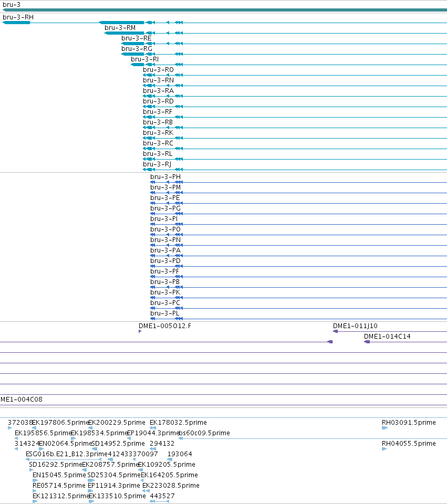The height and width of the screenshot is (504, 447).
Task: Click the 193064 EST label
Action: 180,454
